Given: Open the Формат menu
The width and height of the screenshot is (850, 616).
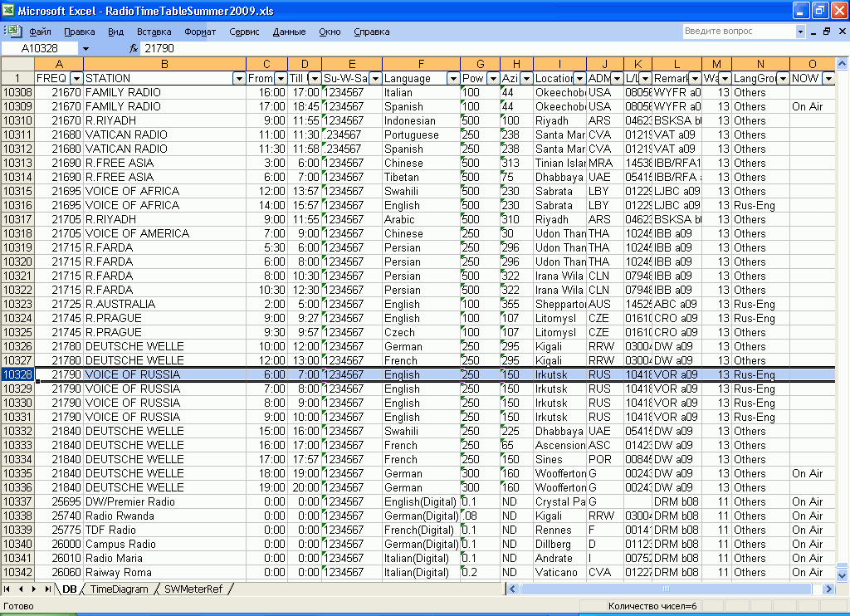Looking at the screenshot, I should tap(200, 32).
